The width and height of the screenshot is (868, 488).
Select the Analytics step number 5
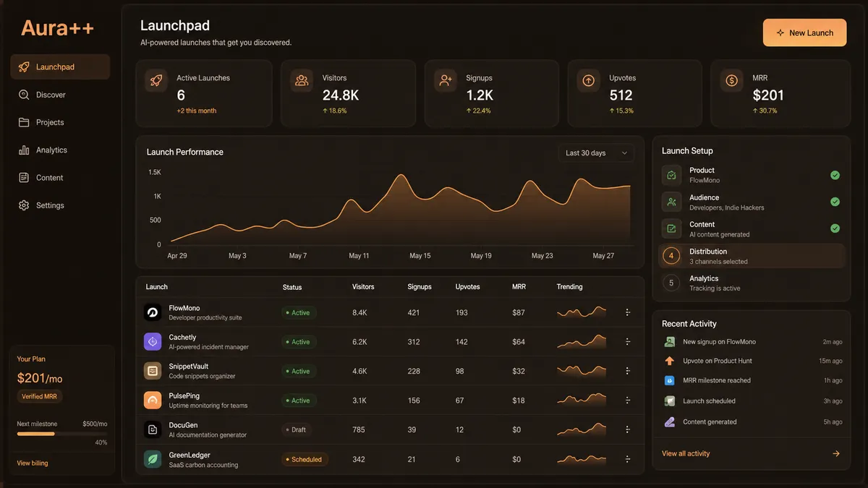[671, 283]
